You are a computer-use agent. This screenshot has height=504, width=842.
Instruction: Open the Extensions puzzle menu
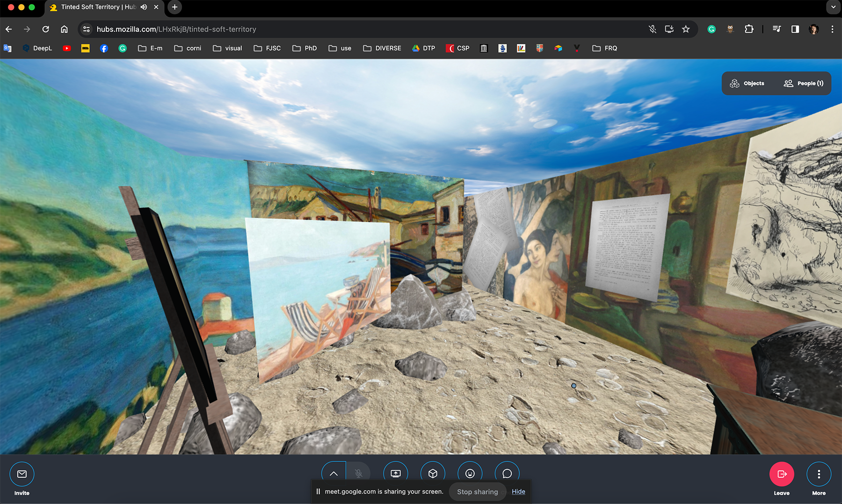[749, 29]
